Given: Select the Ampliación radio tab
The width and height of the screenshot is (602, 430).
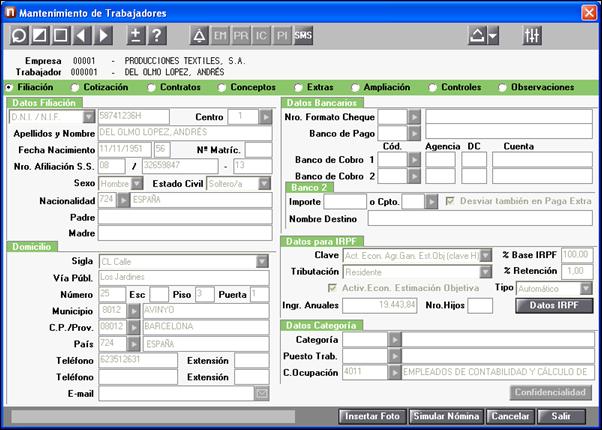Looking at the screenshot, I should (355, 88).
